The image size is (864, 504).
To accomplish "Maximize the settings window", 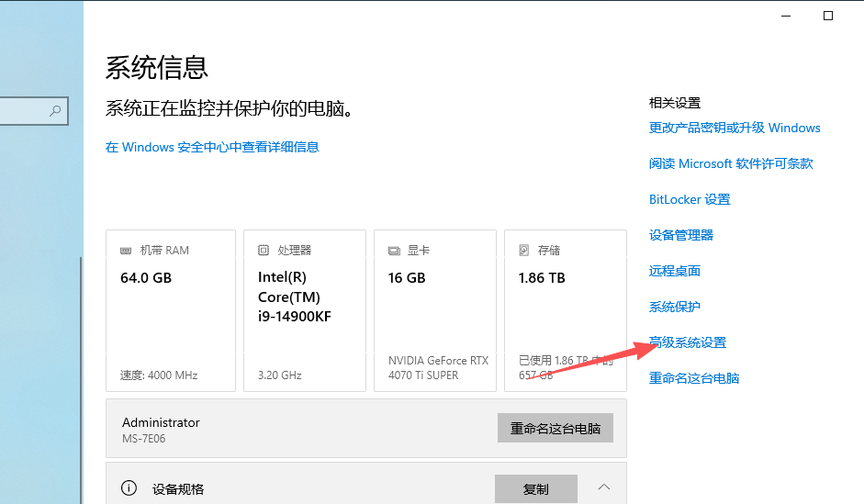I will pos(828,16).
